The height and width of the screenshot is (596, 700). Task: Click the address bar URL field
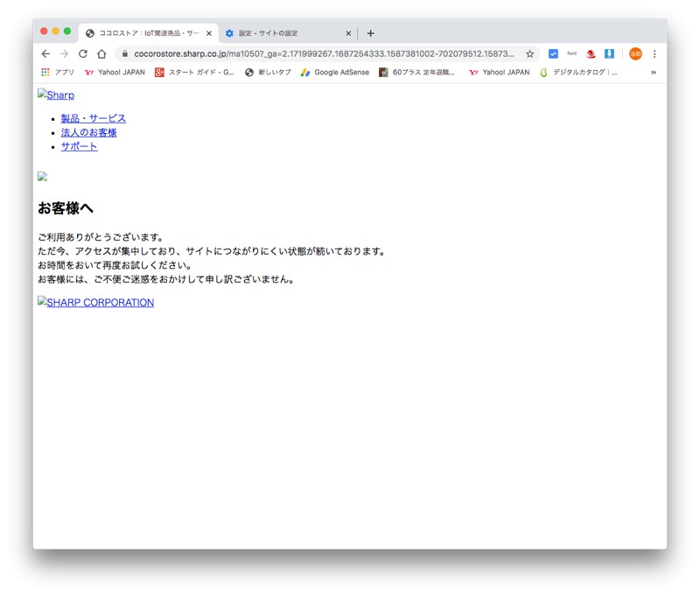[x=324, y=53]
